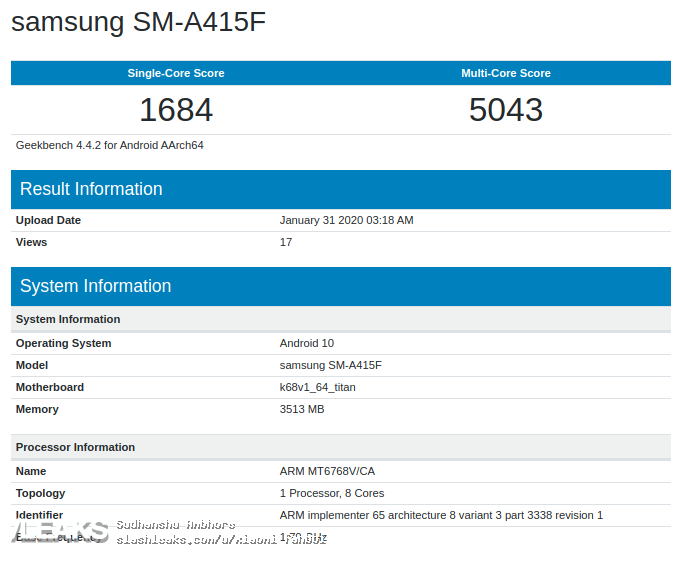Select the memory value 3513 MB
Image resolution: width=681 pixels, height=562 pixels.
coord(302,409)
